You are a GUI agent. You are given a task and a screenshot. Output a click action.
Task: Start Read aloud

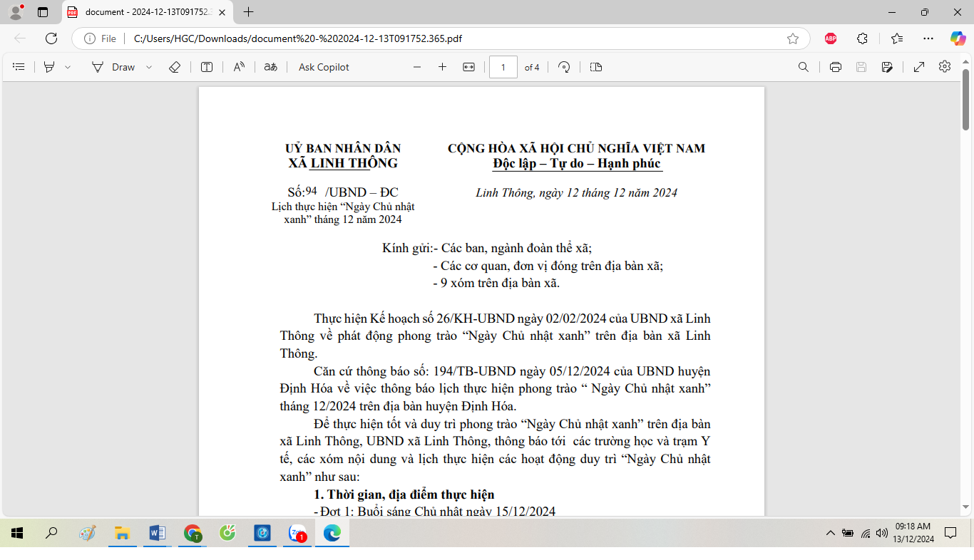click(239, 67)
